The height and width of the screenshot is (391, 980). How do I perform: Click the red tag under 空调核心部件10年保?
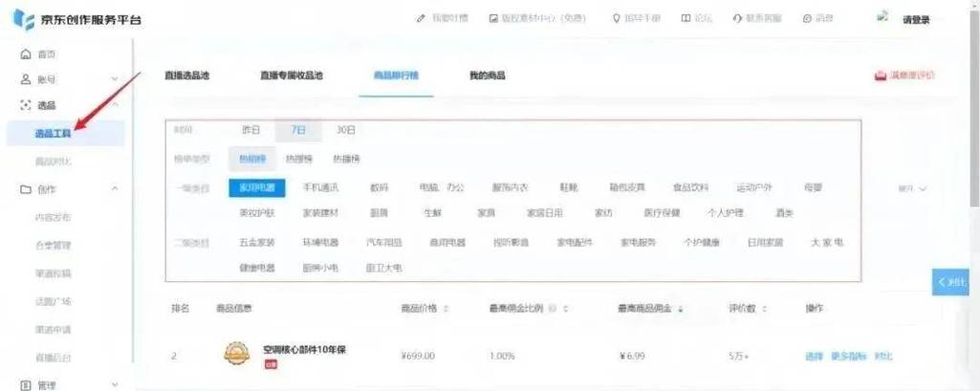[271, 364]
